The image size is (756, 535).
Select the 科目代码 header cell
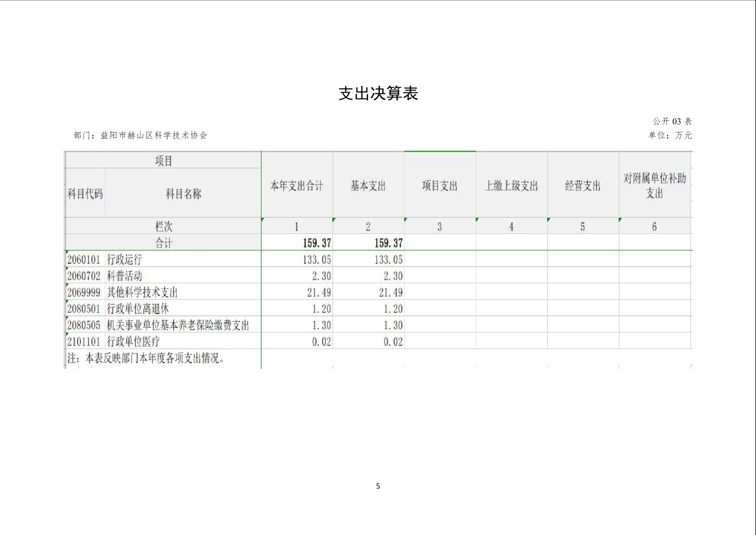[85, 194]
